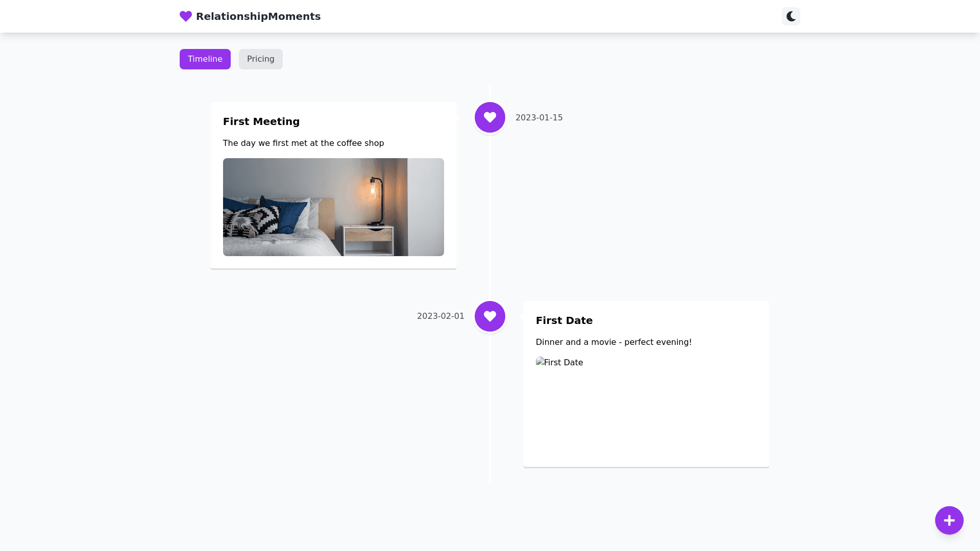
Task: Open the Pricing tab
Action: pyautogui.click(x=260, y=59)
